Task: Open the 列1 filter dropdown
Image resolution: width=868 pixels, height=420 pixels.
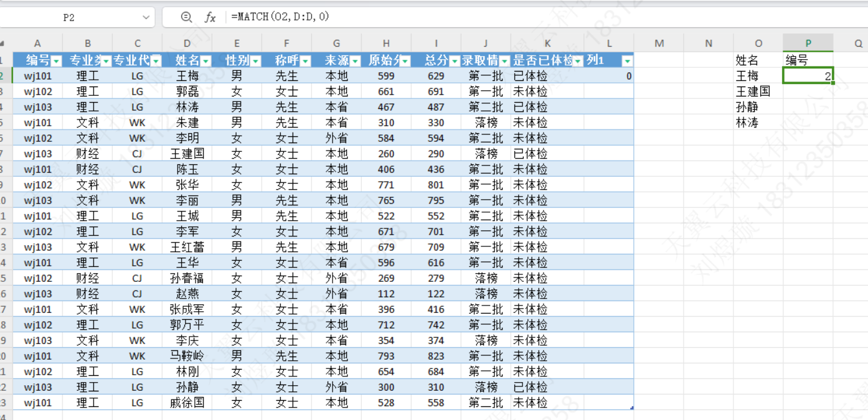Action: (x=628, y=61)
